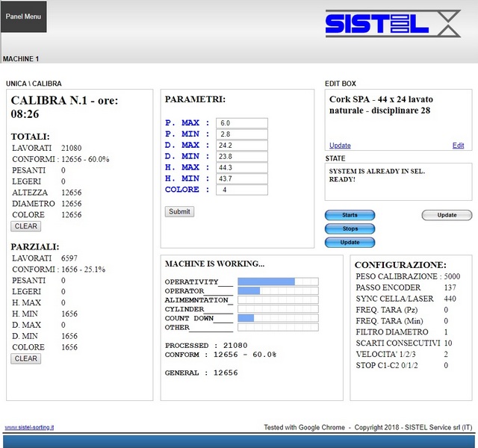Image resolution: width=478 pixels, height=448 pixels.
Task: Click STOP C1-C2 0/1/2 row
Action: click(402, 365)
